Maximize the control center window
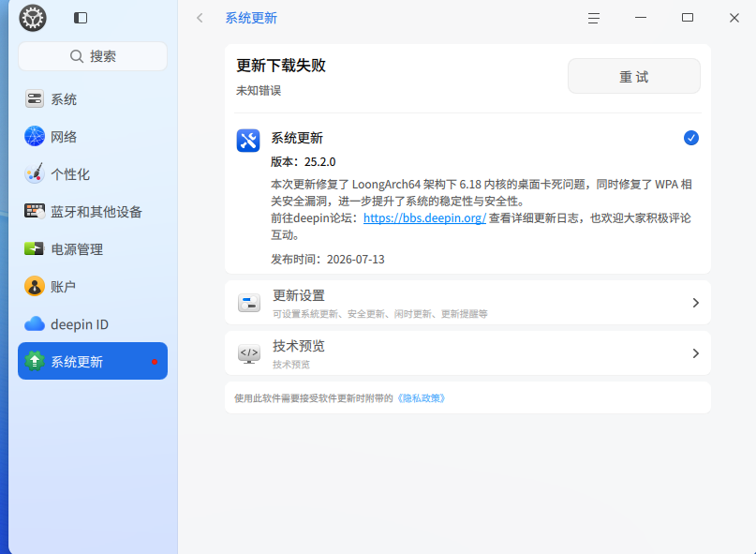This screenshot has height=554, width=756. coord(688,18)
